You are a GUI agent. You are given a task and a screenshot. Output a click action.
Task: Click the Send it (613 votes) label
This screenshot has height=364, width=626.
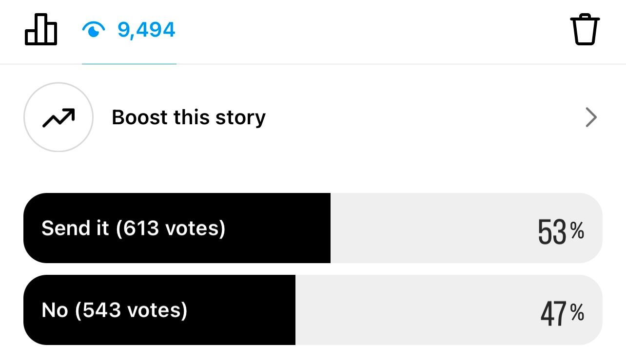point(133,228)
